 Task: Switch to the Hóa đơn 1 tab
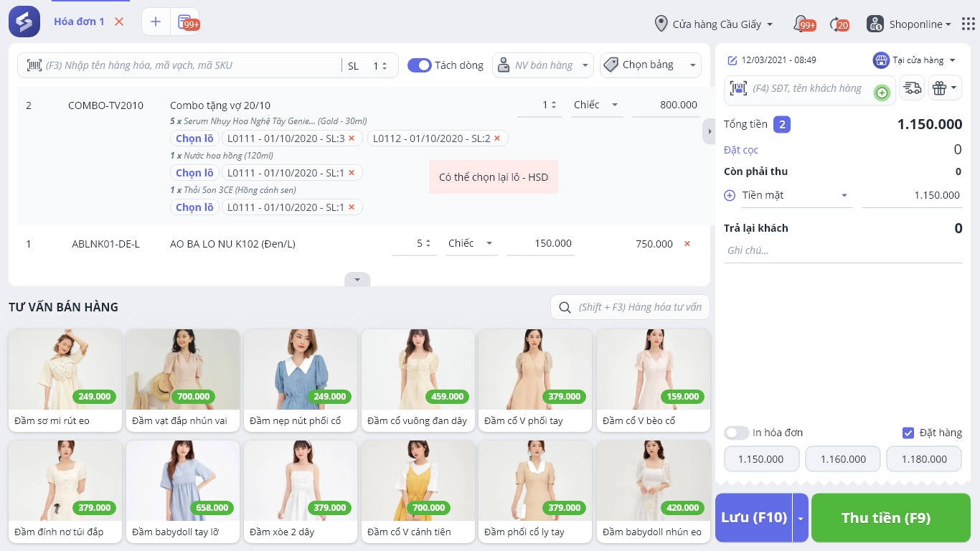coord(79,22)
